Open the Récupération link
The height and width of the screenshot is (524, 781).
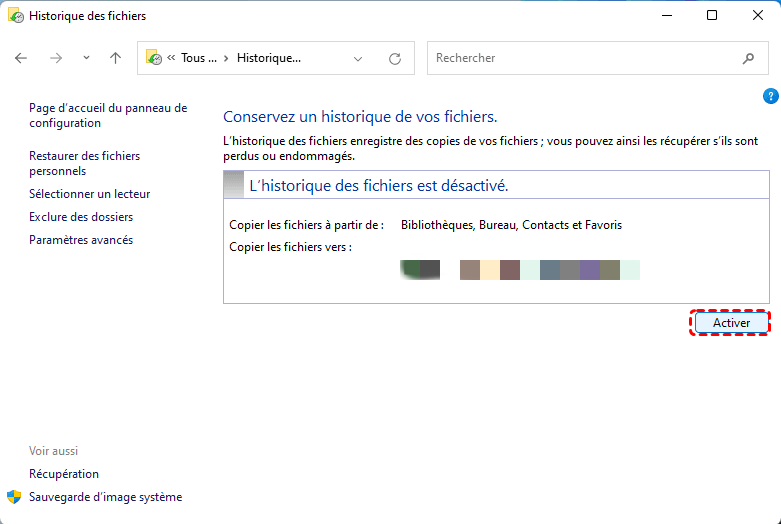pyautogui.click(x=64, y=474)
